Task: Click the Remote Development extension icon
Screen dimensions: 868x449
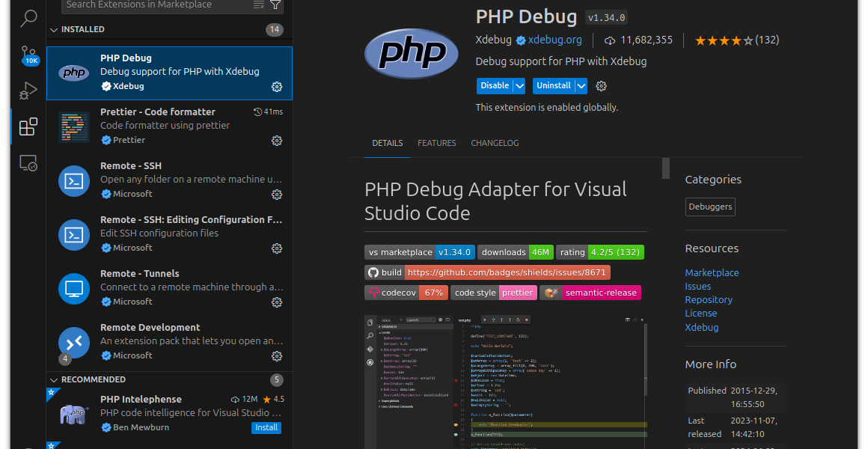Action: (73, 343)
